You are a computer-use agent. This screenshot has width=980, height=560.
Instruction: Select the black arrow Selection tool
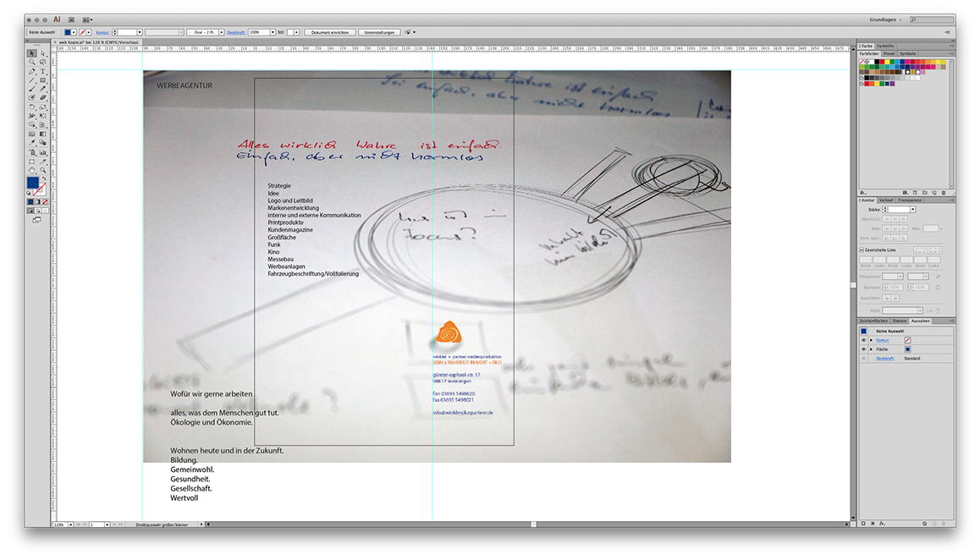tap(32, 53)
